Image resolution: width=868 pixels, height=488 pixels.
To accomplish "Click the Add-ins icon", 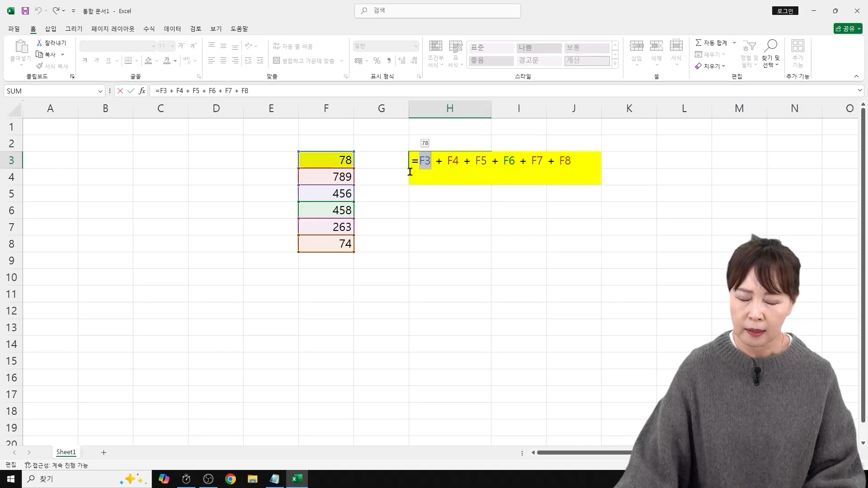I will click(x=797, y=46).
